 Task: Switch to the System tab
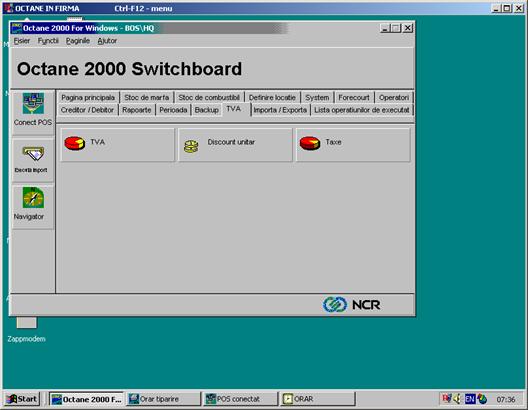317,97
